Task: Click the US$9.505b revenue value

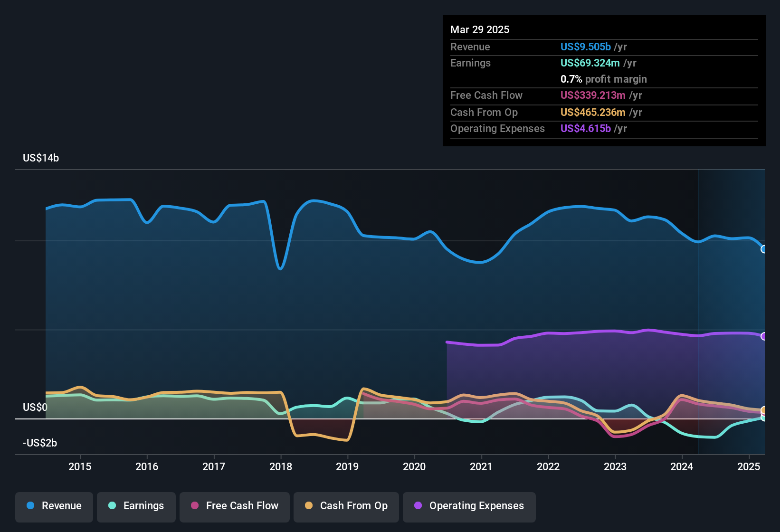Action: click(586, 47)
